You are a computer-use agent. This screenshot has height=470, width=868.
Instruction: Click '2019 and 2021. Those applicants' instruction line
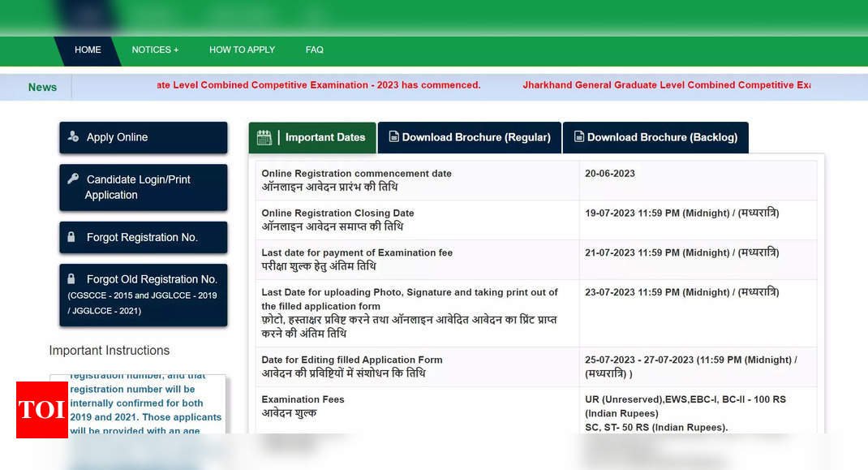click(145, 416)
